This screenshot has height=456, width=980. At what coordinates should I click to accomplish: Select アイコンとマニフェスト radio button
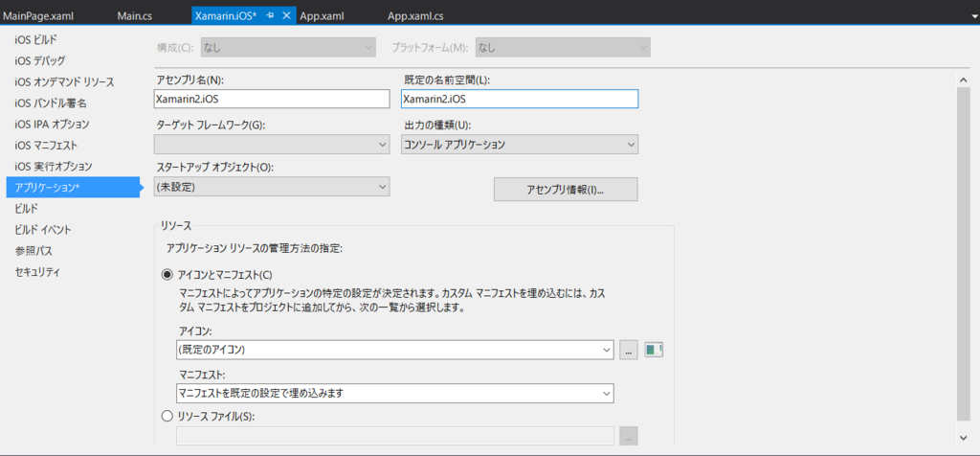pos(167,275)
